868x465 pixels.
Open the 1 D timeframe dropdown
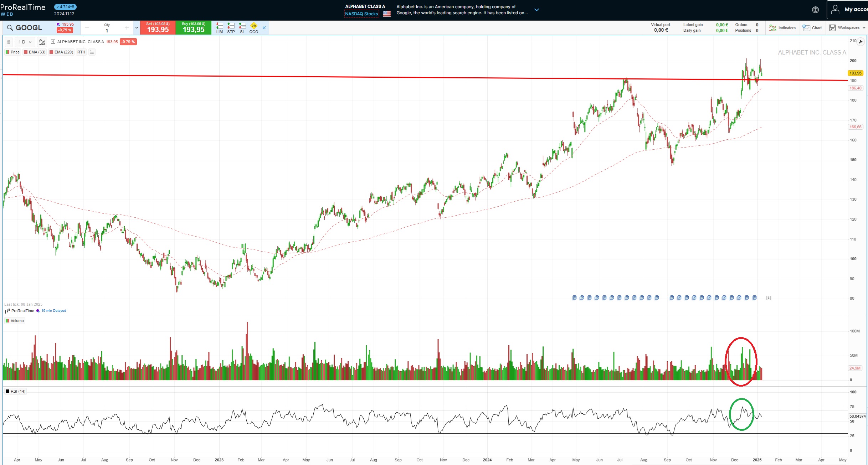point(25,42)
